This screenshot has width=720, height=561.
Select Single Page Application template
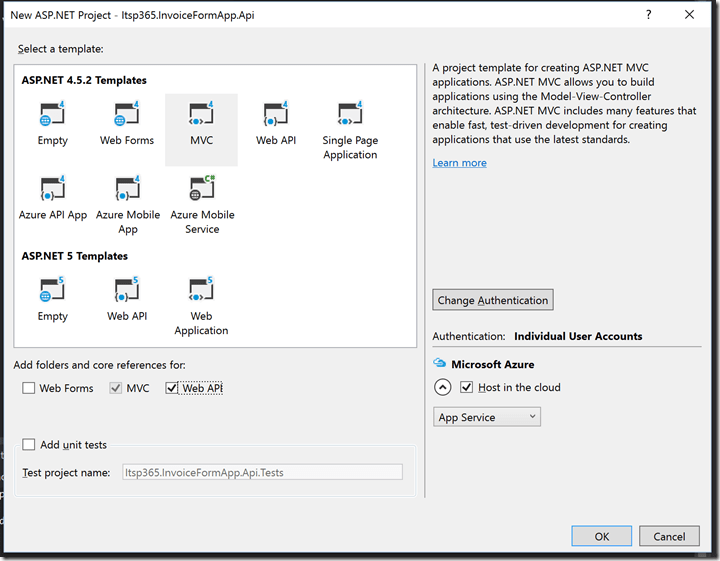point(350,130)
